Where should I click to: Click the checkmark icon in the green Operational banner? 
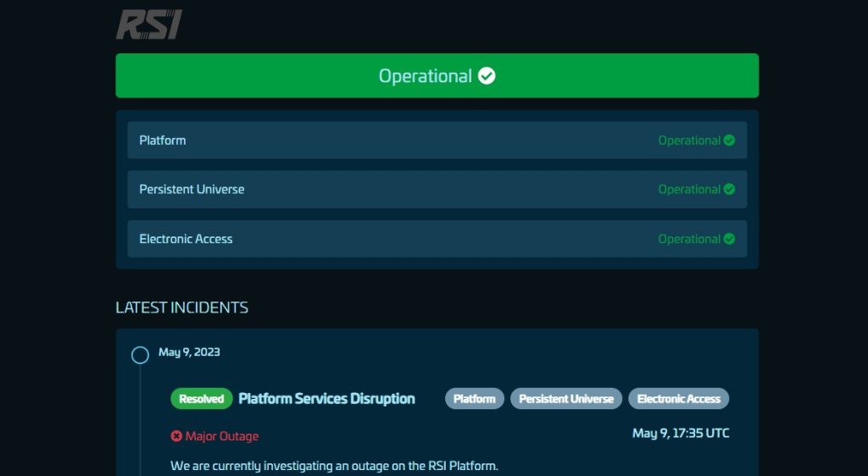(x=487, y=76)
